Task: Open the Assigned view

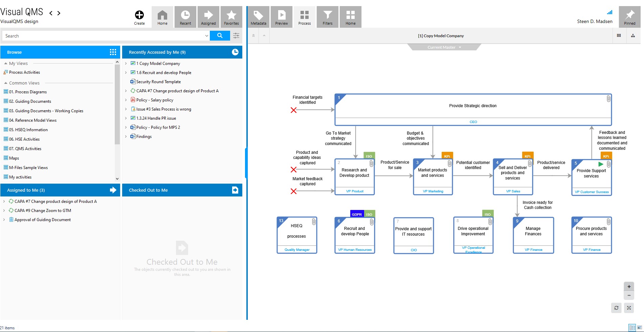Action: tap(208, 17)
